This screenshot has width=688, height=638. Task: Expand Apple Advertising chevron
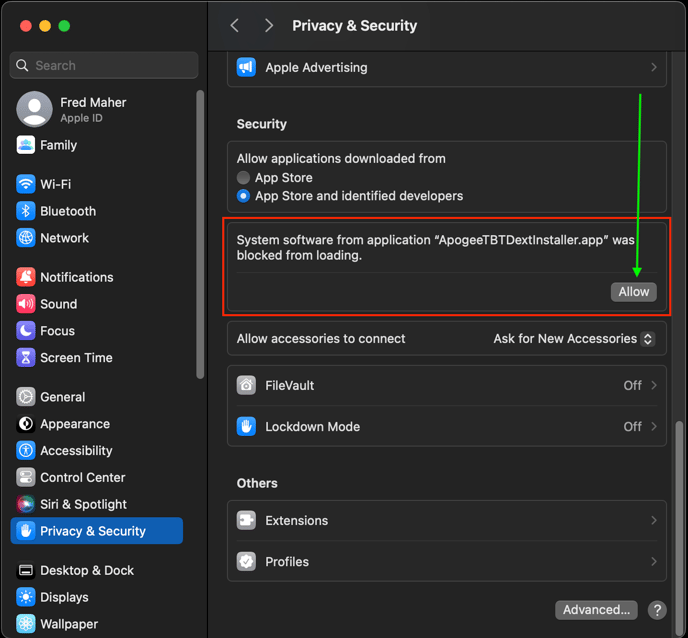pos(654,67)
